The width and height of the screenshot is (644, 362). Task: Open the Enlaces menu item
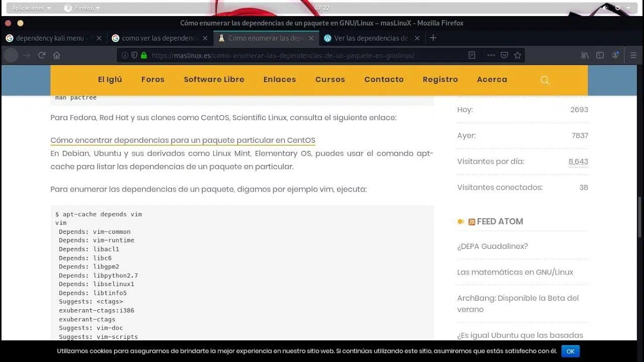pos(280,79)
